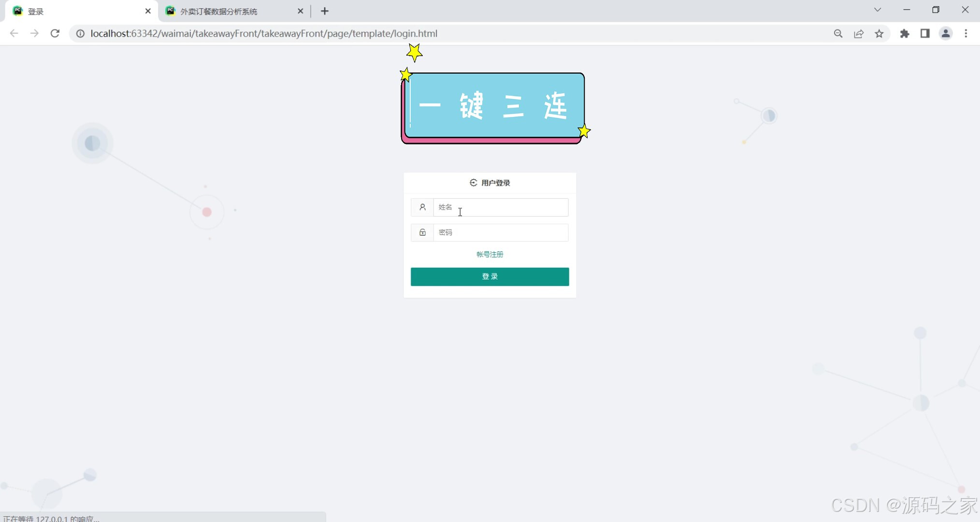The image size is (980, 522).
Task: Click the zoom search icon in the address bar
Action: (x=838, y=33)
